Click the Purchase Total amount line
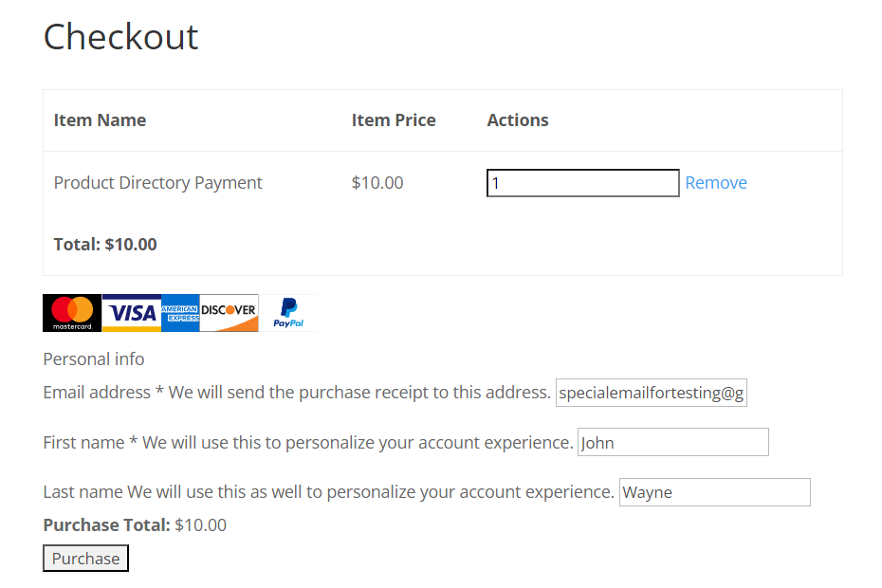This screenshot has height=588, width=882. tap(135, 525)
